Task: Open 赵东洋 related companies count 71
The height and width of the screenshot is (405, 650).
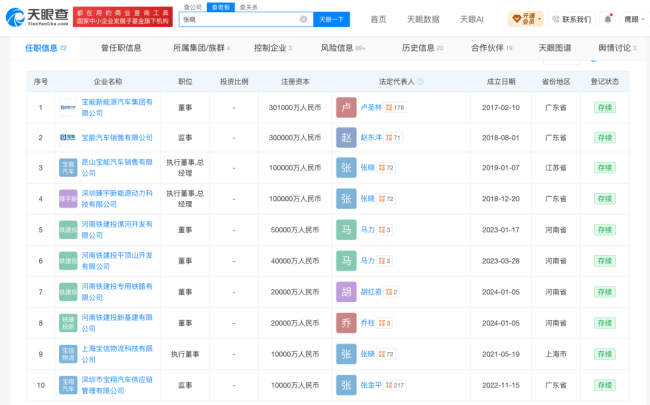Action: click(x=393, y=138)
